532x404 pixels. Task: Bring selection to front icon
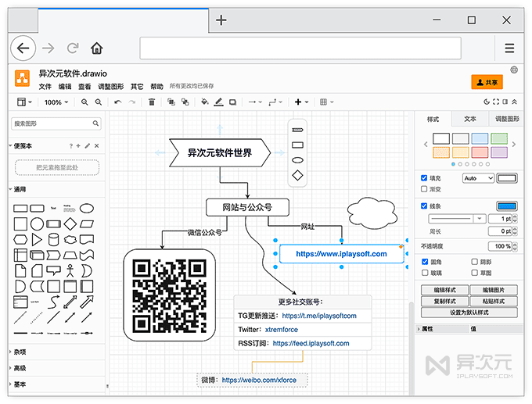pos(171,102)
